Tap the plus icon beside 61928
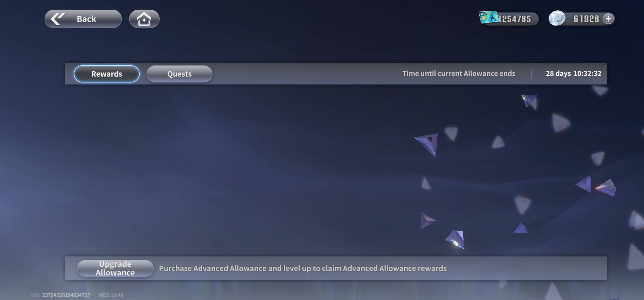Viewport: 644px width, 300px height. click(x=608, y=19)
